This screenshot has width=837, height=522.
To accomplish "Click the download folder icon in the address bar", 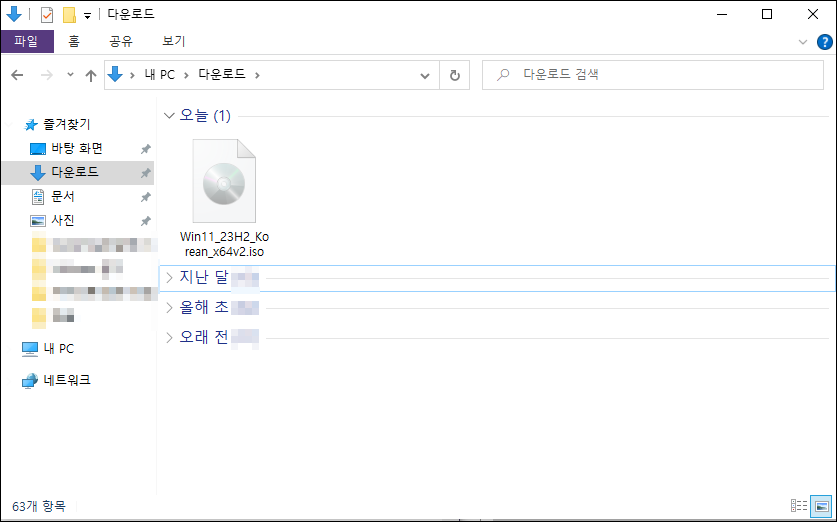I will pos(115,75).
